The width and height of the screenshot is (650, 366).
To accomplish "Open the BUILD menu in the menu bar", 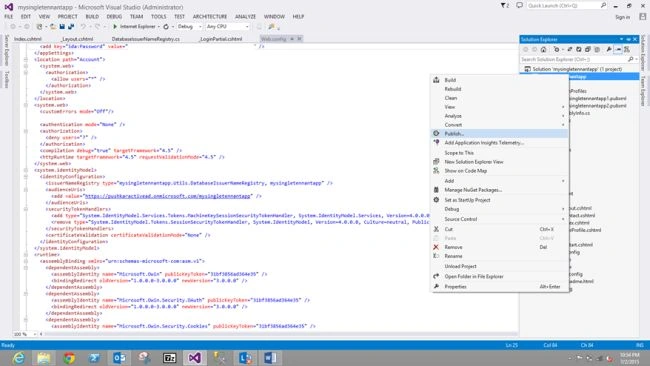I will click(x=92, y=17).
